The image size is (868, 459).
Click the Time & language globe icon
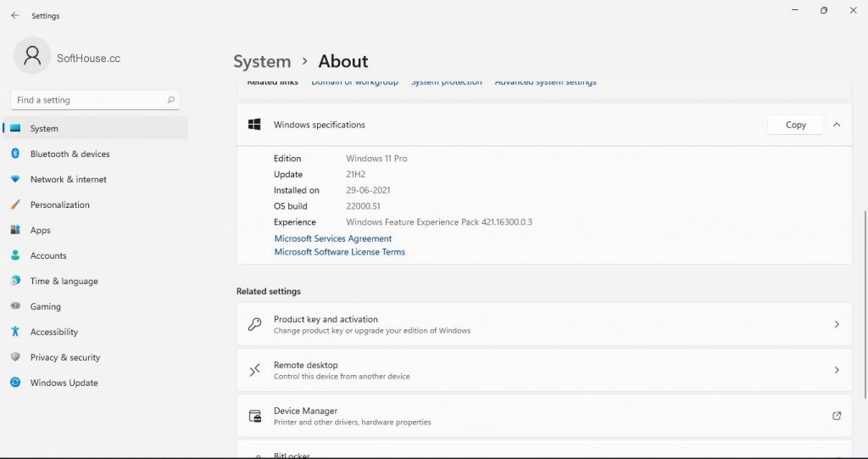pyautogui.click(x=15, y=281)
